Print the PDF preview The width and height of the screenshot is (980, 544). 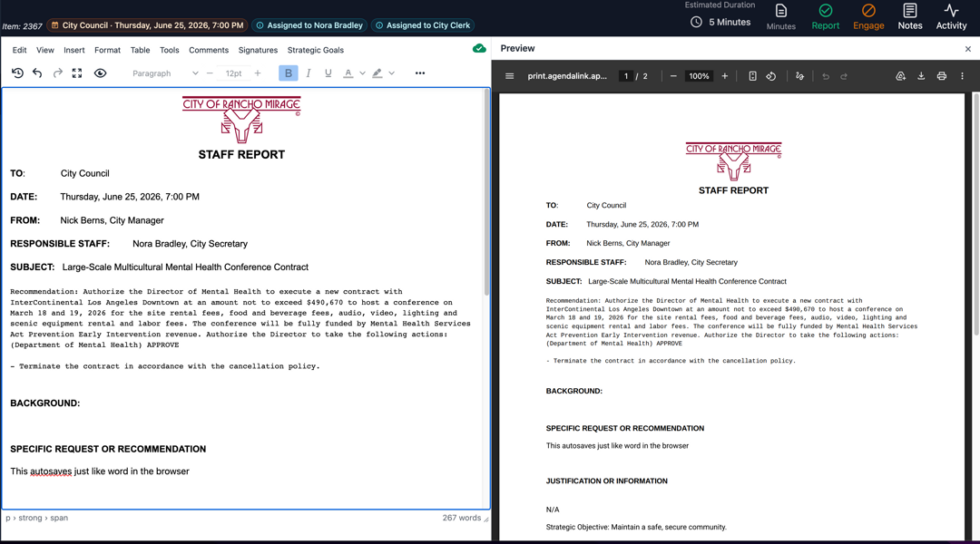[941, 76]
